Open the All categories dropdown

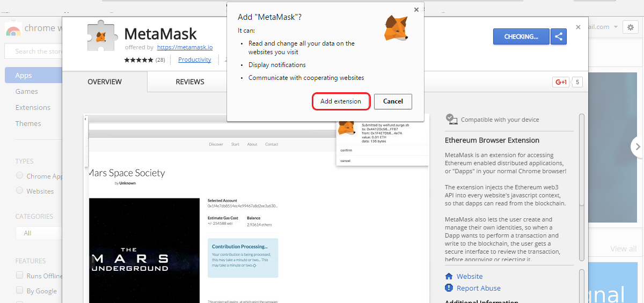pyautogui.click(x=39, y=233)
